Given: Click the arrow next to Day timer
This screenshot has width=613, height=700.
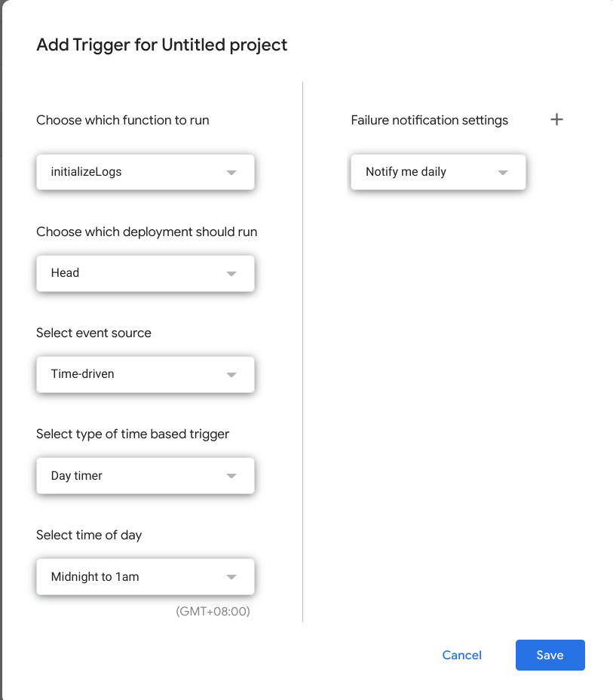Looking at the screenshot, I should point(231,476).
